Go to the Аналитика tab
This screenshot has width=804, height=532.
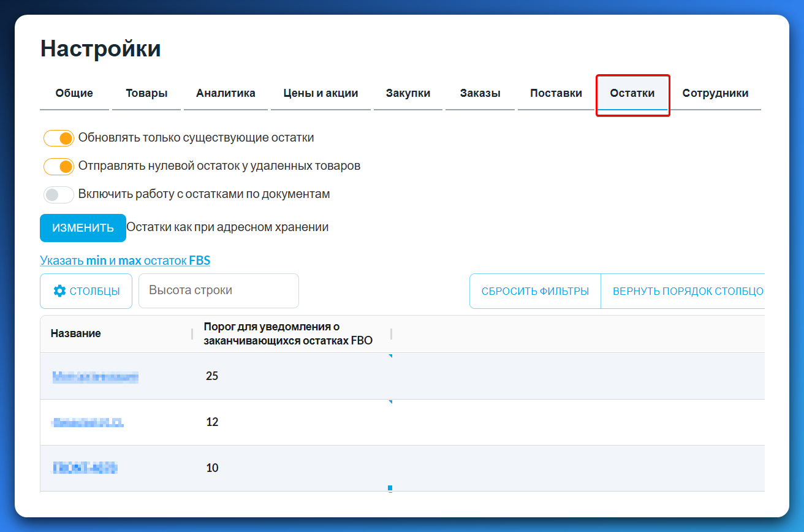tap(226, 94)
